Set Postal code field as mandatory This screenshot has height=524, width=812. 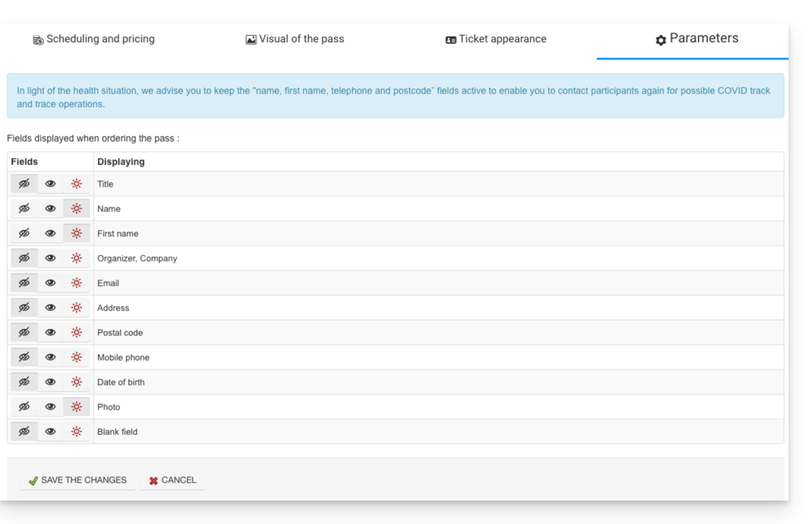(76, 332)
